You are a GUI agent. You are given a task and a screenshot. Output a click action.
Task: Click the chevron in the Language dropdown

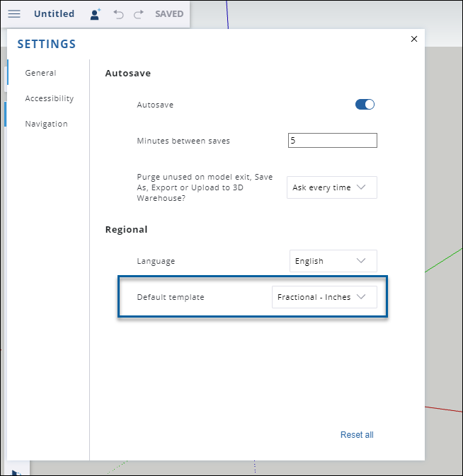(x=360, y=261)
